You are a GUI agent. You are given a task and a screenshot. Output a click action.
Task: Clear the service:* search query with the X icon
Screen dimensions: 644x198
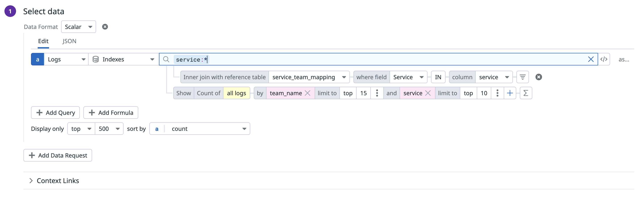tap(590, 59)
